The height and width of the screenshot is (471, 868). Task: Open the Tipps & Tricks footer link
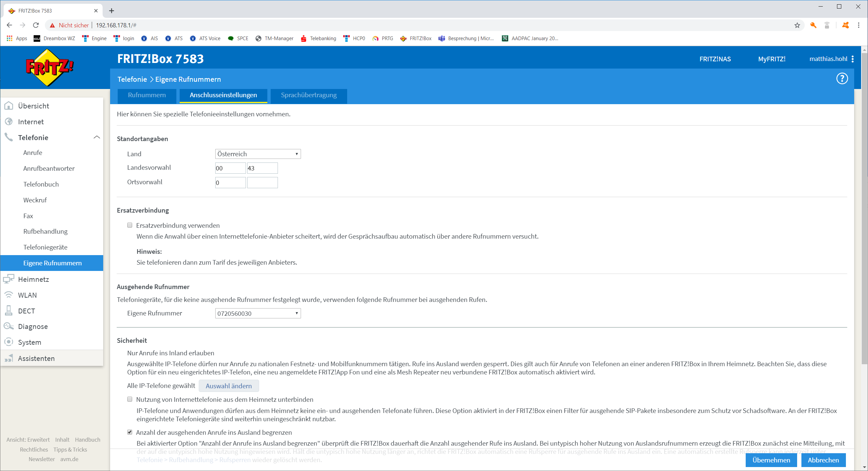[x=70, y=450]
